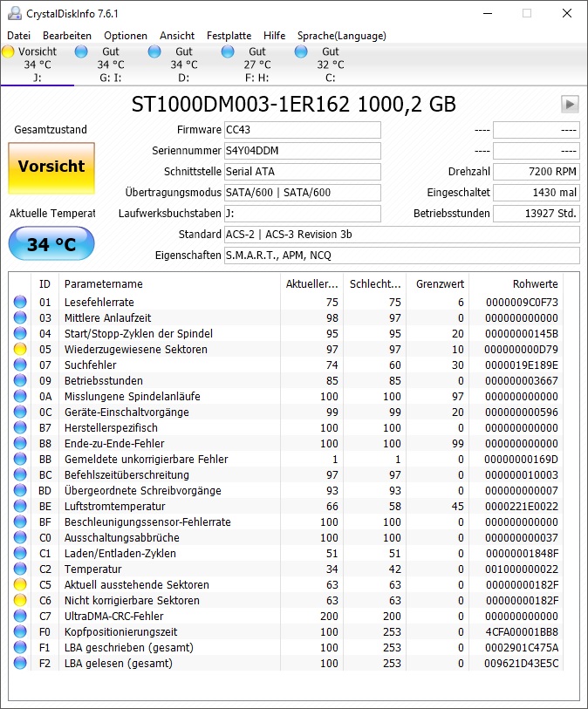This screenshot has width=588, height=709.
Task: Open the Sprache(Language) menu
Action: click(341, 36)
